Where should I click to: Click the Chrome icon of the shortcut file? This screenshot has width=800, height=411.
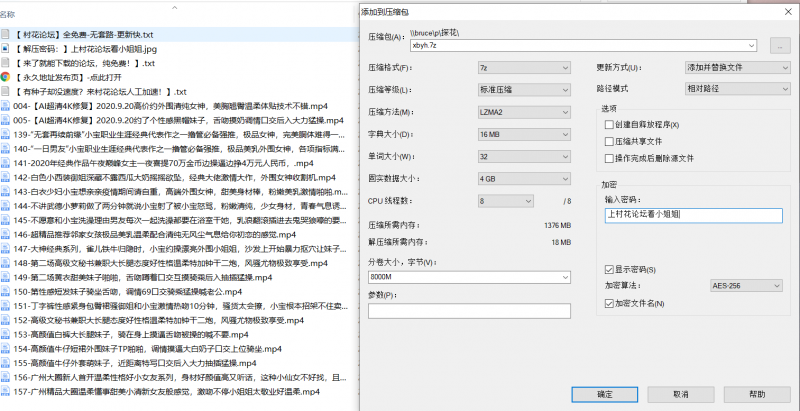[5, 76]
